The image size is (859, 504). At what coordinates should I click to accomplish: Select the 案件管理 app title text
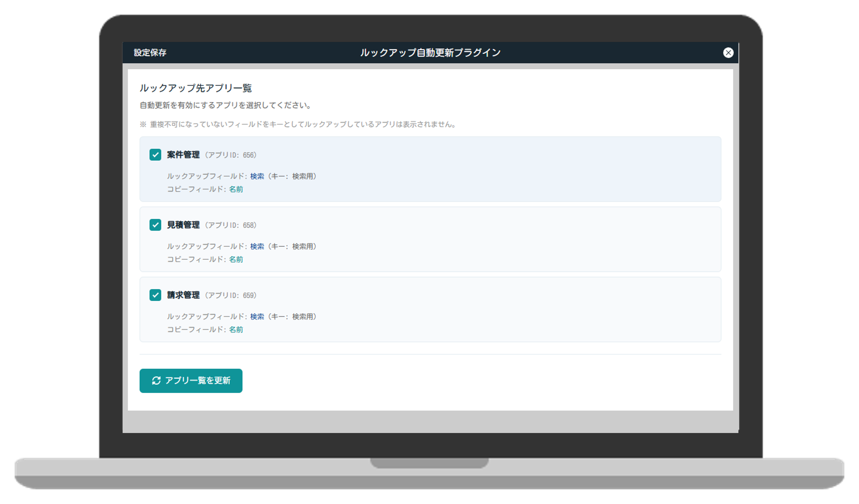(x=183, y=155)
